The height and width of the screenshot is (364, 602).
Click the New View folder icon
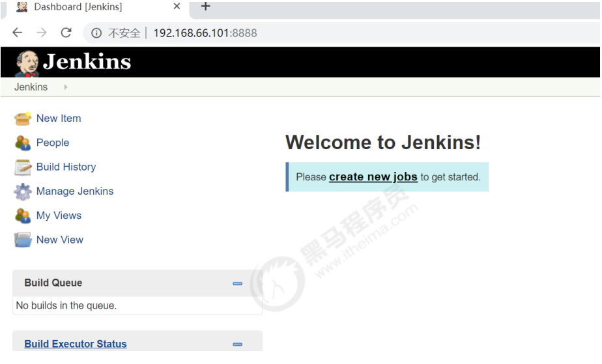[x=23, y=240]
